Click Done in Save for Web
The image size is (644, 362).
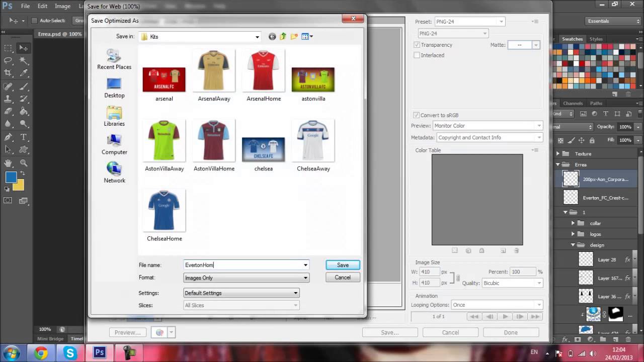[511, 332]
